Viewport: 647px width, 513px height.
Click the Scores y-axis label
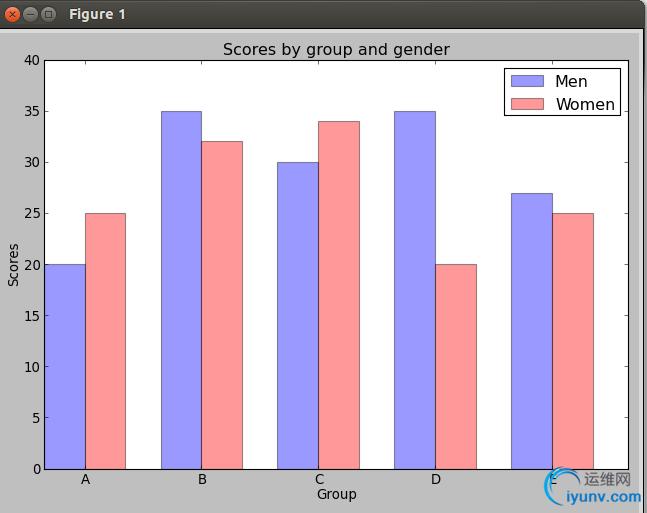tap(14, 264)
